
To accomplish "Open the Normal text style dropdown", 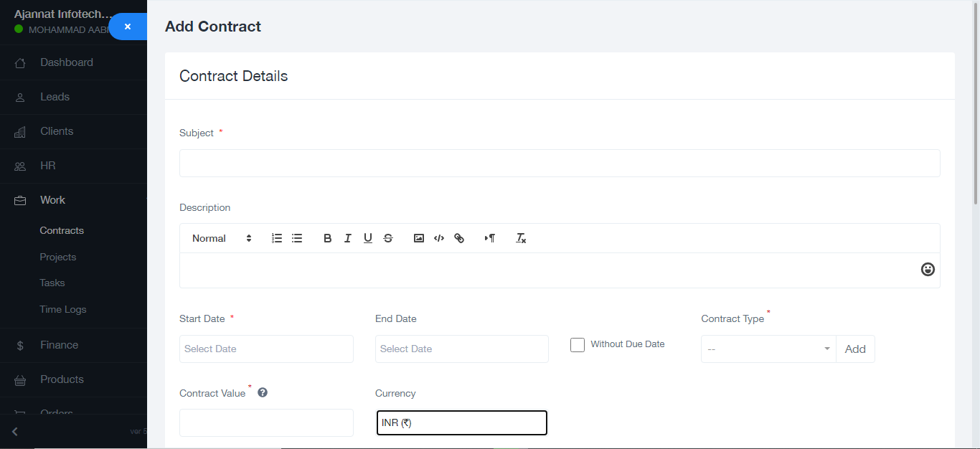I will pos(222,238).
